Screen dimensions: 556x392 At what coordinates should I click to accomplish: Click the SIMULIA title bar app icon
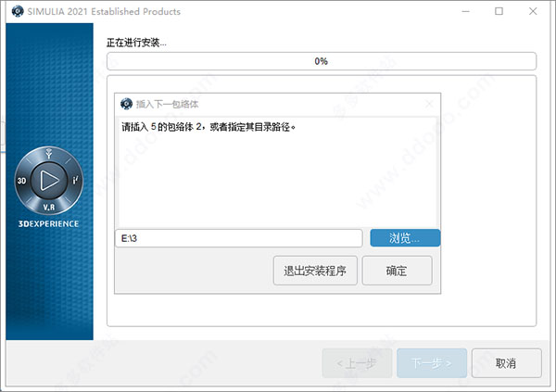(18, 11)
